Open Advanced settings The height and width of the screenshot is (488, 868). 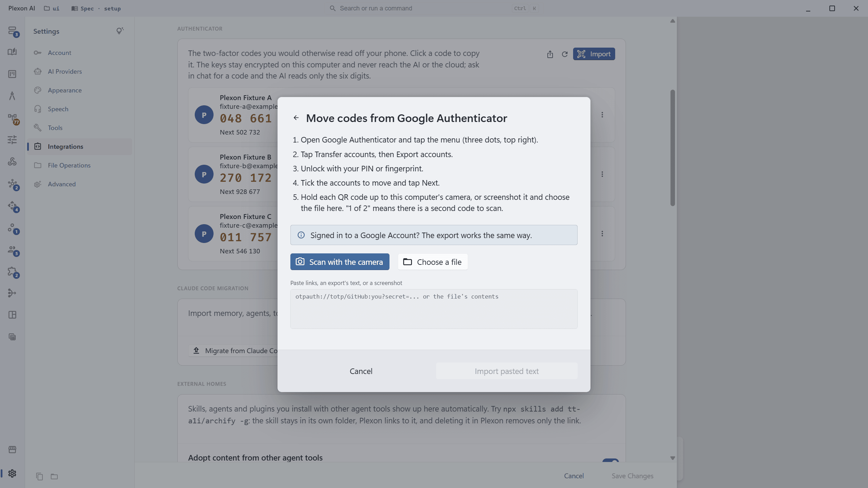[80, 184]
